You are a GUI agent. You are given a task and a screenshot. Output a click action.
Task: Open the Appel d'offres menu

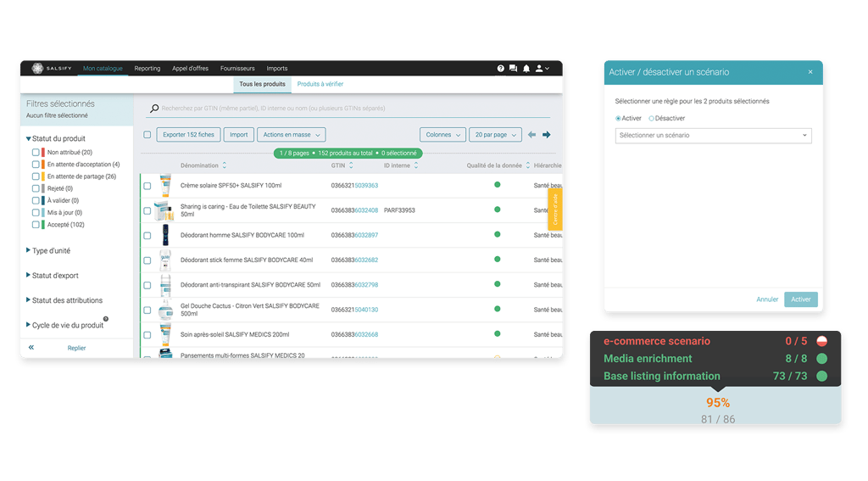(190, 69)
